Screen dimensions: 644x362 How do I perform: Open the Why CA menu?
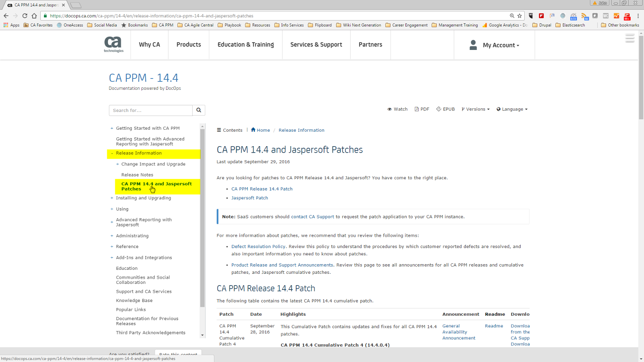pos(150,45)
